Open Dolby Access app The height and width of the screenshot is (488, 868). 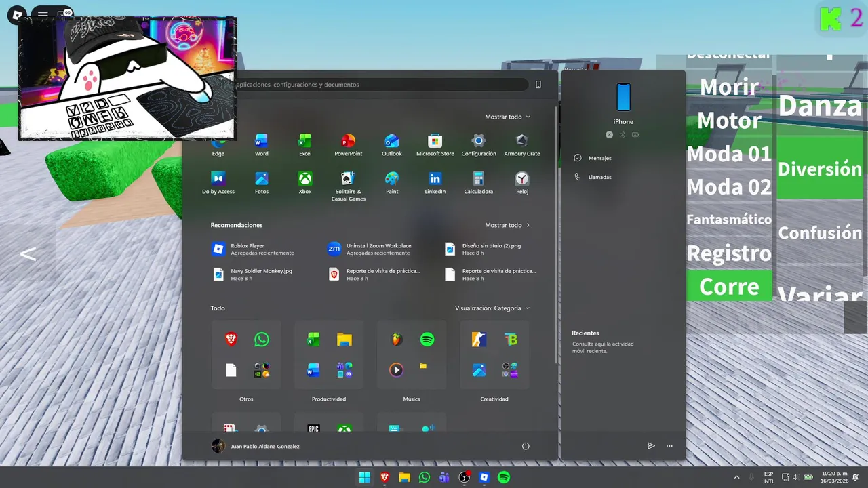[x=218, y=183]
